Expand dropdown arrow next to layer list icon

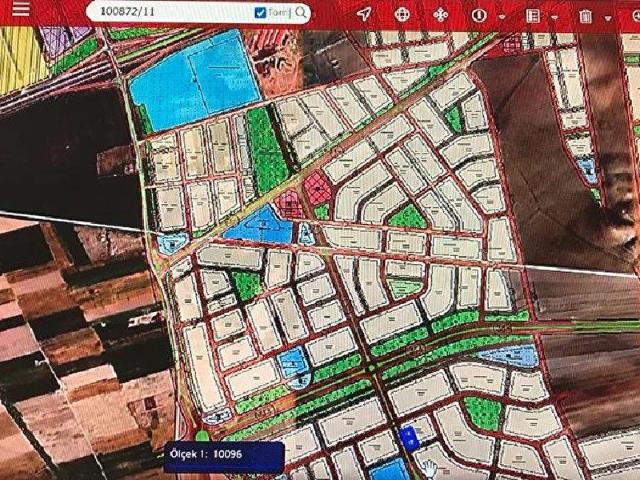pyautogui.click(x=554, y=17)
